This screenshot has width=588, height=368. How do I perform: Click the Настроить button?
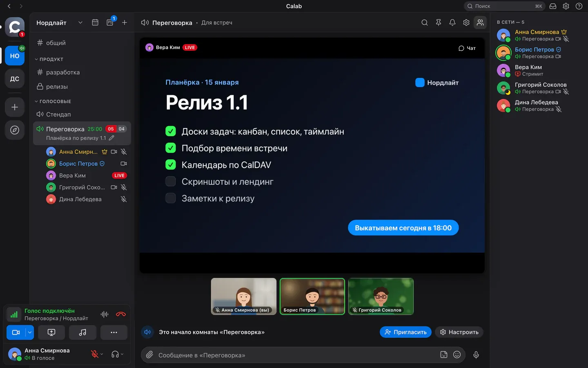[459, 332]
